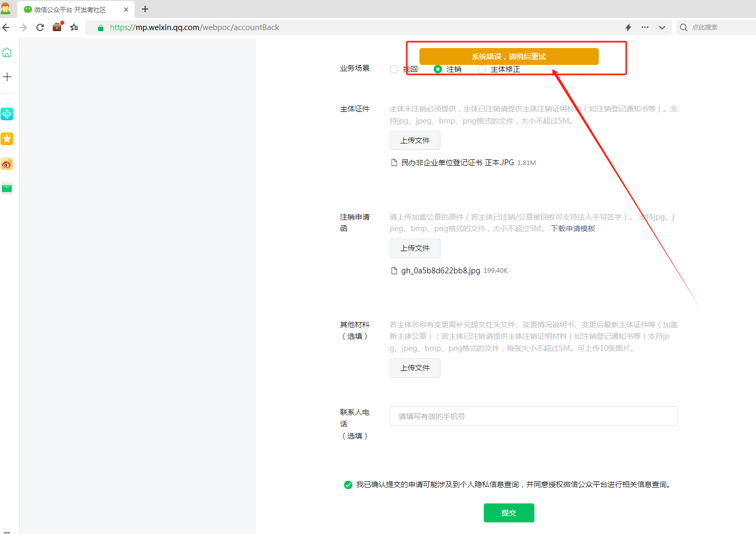Open the green mail sidebar icon
756x534 pixels.
coord(7,188)
